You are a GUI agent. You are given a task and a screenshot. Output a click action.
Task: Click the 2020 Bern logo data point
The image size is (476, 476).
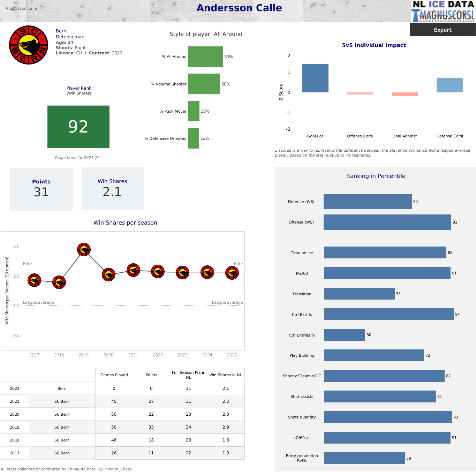click(x=108, y=274)
